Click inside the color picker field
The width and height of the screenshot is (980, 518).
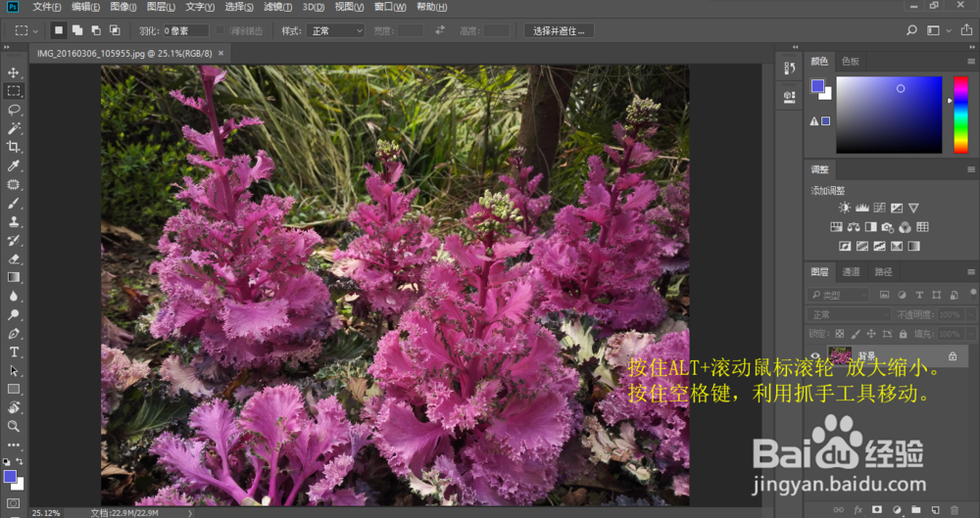pos(889,115)
